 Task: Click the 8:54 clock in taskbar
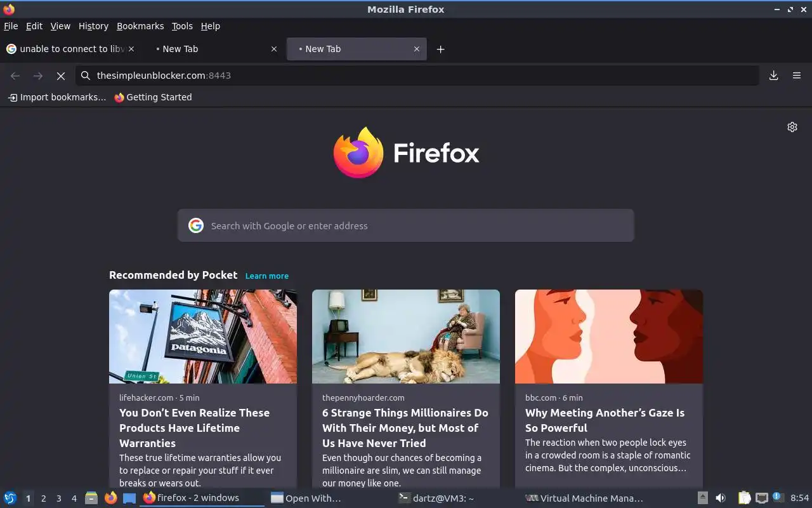tap(799, 498)
